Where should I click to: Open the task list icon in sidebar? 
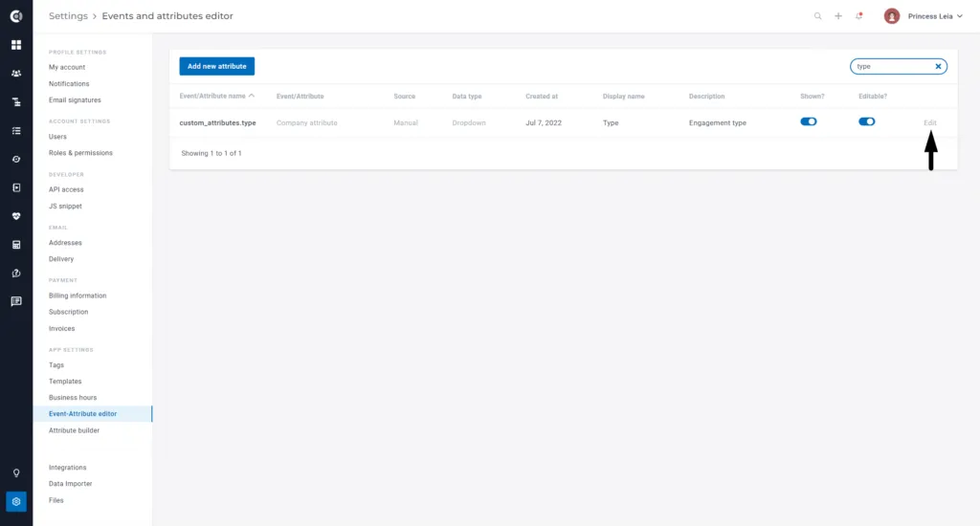coord(16,131)
